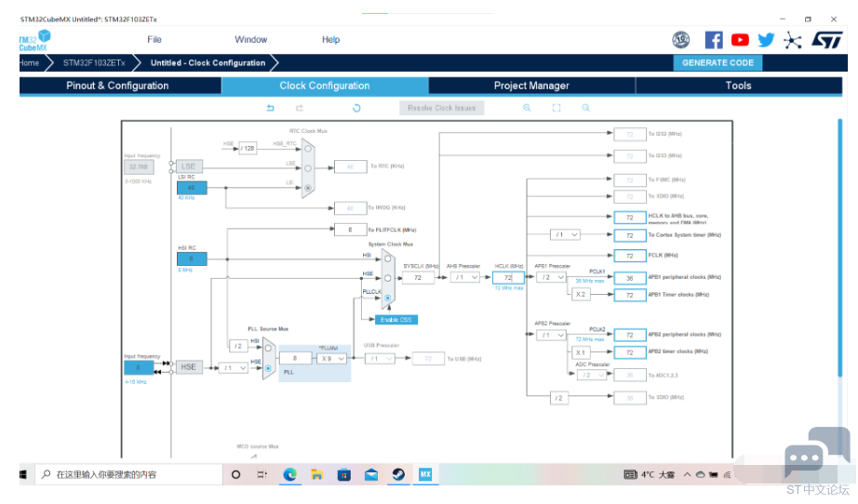Click the MX app icon in taskbar
Screen dimensions: 858x504
coord(425,474)
